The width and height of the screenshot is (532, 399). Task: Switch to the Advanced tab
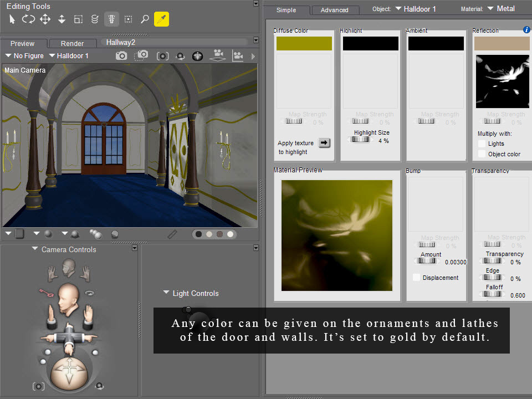(335, 10)
